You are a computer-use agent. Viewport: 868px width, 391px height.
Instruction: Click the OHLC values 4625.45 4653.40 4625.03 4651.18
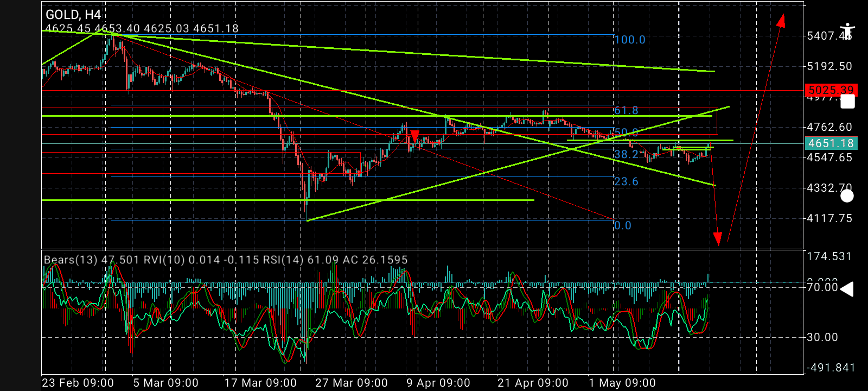(142, 28)
